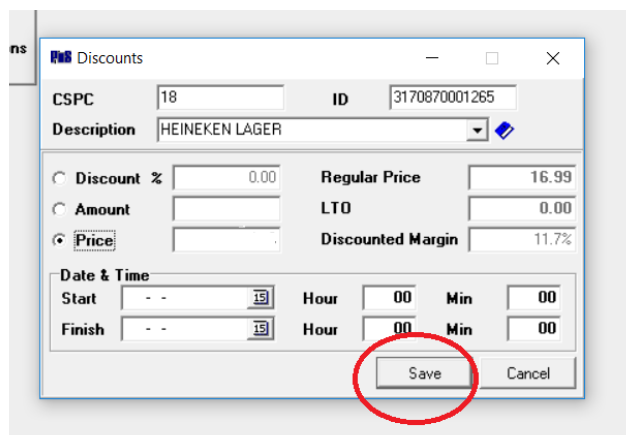Viewport: 634px width, 444px height.
Task: Click the Regular Price field 16.99
Action: (522, 177)
